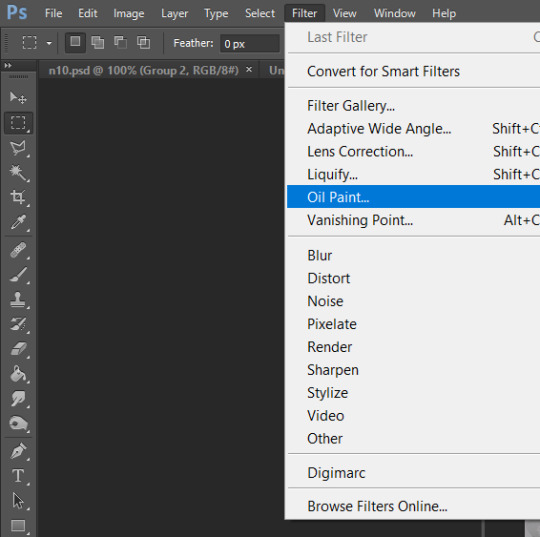The width and height of the screenshot is (540, 537).
Task: Open the Type menu
Action: point(216,13)
